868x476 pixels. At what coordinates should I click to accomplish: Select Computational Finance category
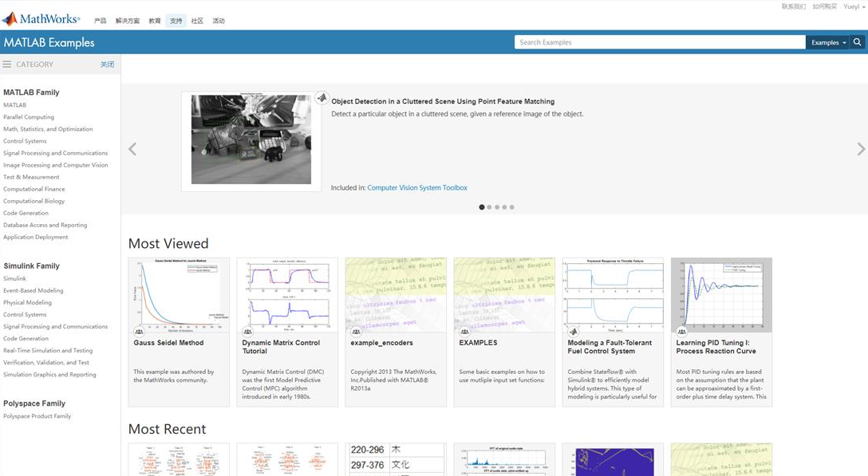[x=34, y=189]
